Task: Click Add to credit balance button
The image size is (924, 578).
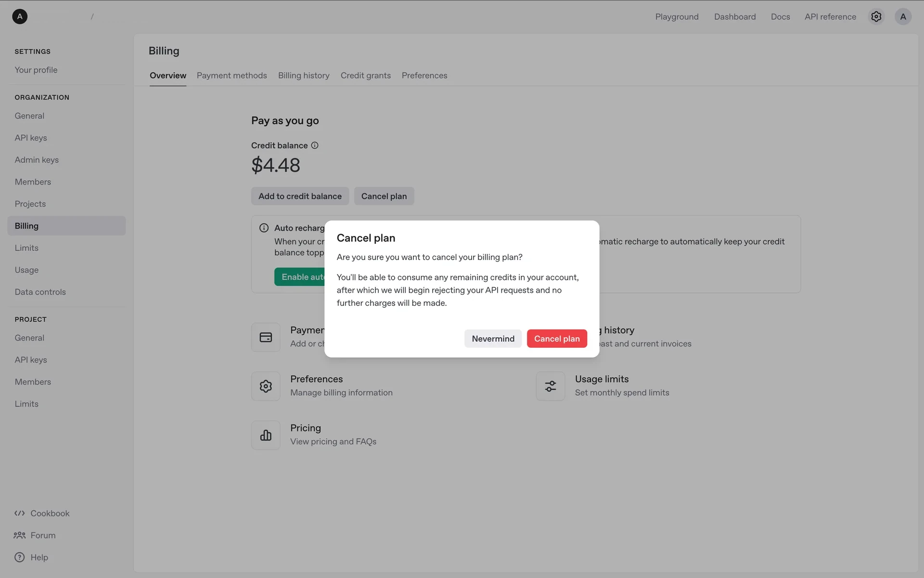Action: point(300,196)
